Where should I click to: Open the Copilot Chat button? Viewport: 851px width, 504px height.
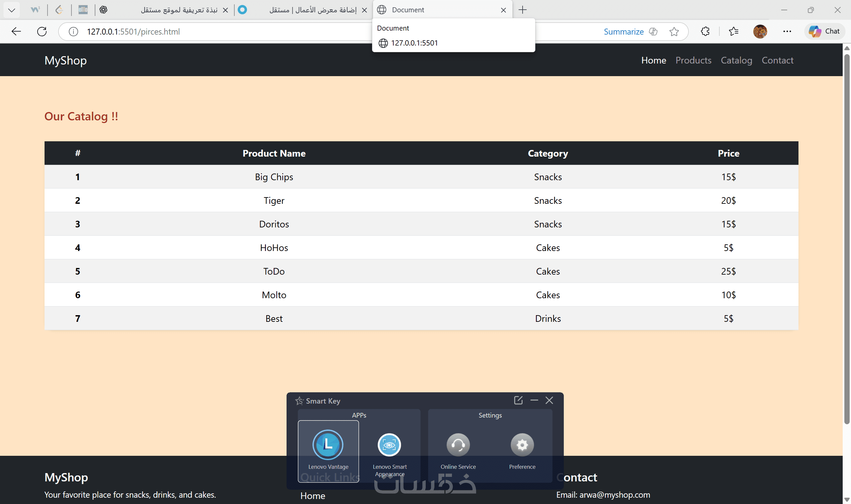824,32
